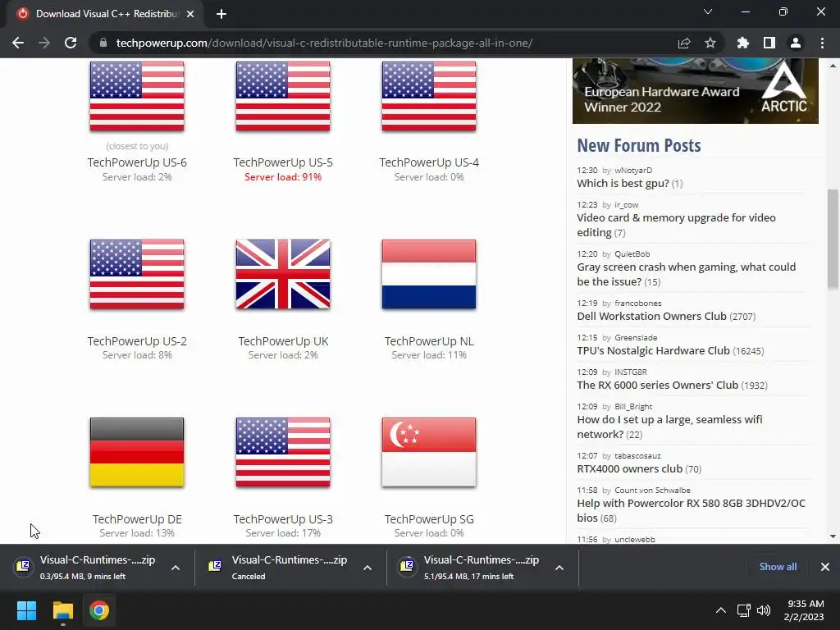The width and height of the screenshot is (840, 630).
Task: Click the TechPowerUp SG label
Action: [x=429, y=519]
